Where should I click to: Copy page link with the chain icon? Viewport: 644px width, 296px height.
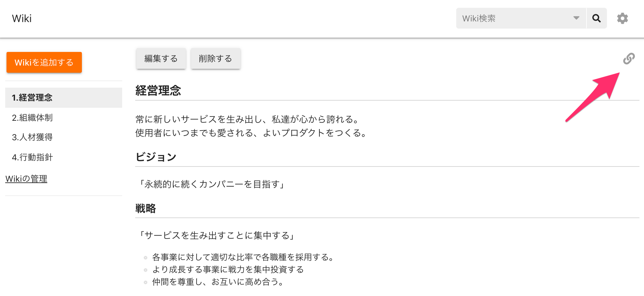(629, 58)
